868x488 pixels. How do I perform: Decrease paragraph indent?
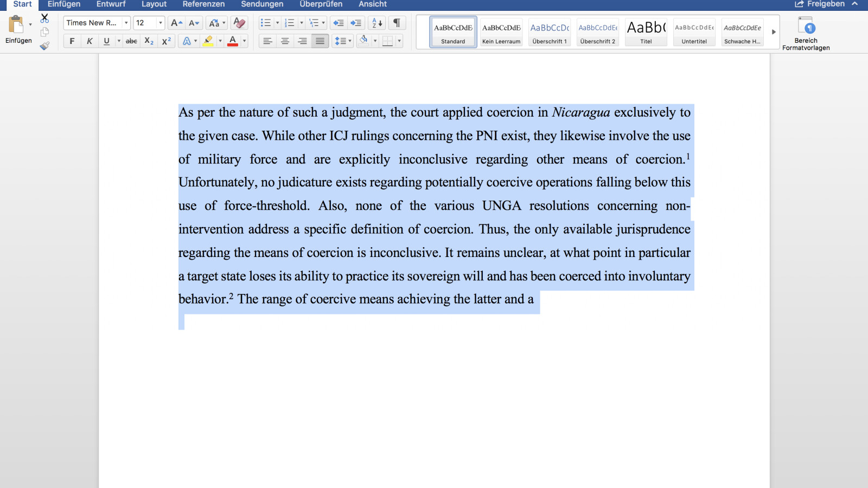pyautogui.click(x=339, y=23)
